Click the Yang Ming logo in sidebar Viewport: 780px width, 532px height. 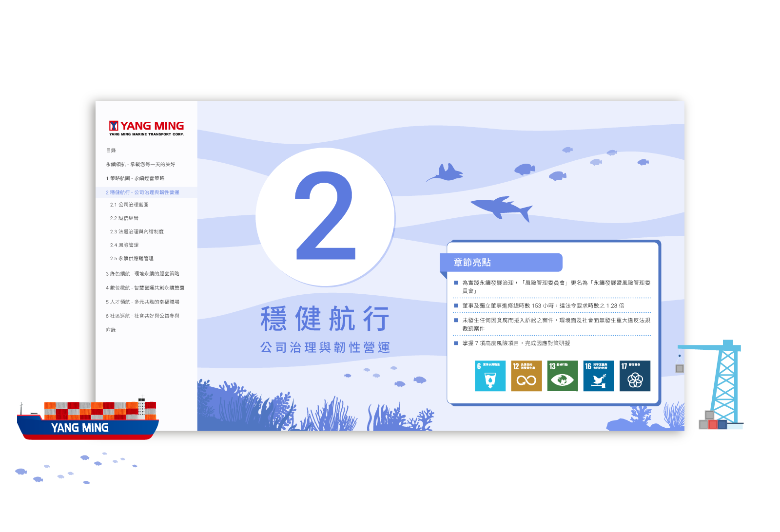[146, 128]
